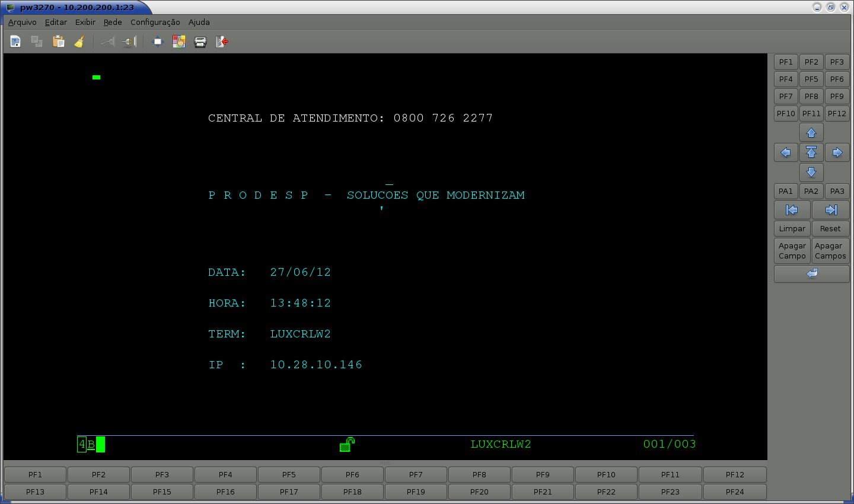Click the Apagar Campos button

tap(830, 251)
